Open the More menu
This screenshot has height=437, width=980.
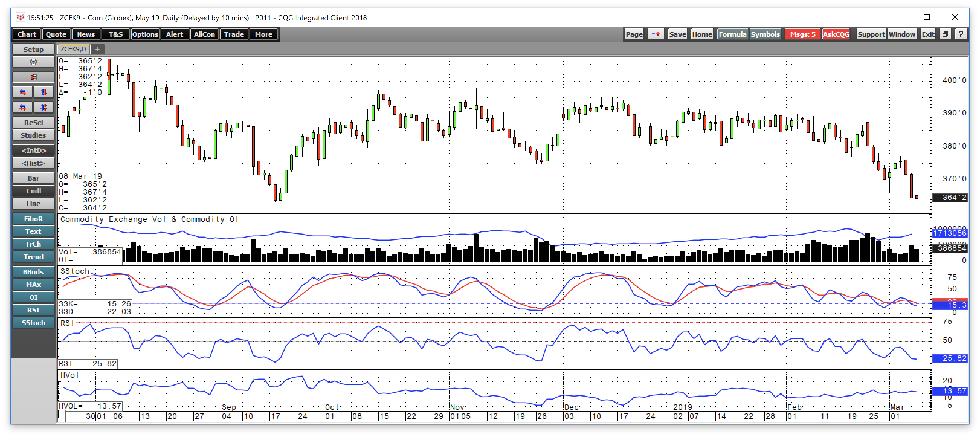point(264,34)
